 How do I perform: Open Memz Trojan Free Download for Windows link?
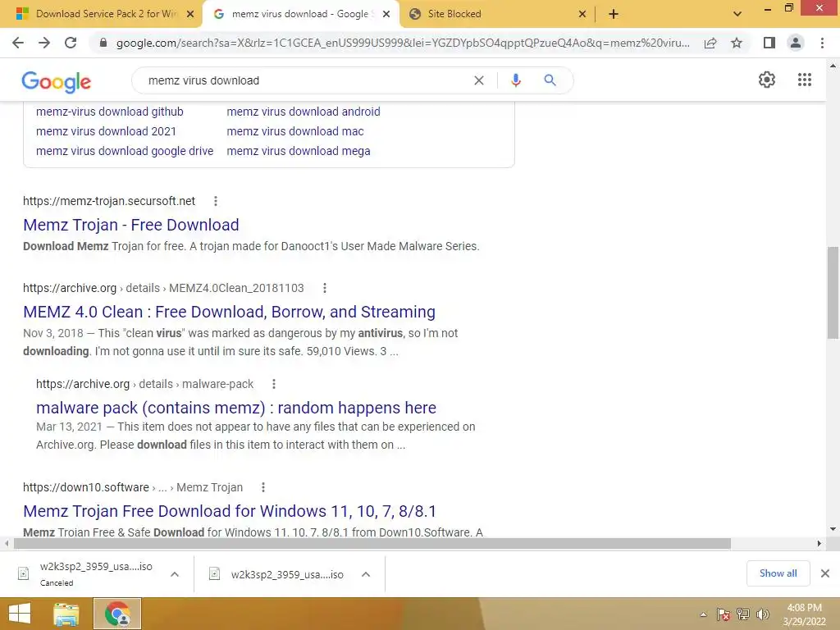(x=230, y=511)
